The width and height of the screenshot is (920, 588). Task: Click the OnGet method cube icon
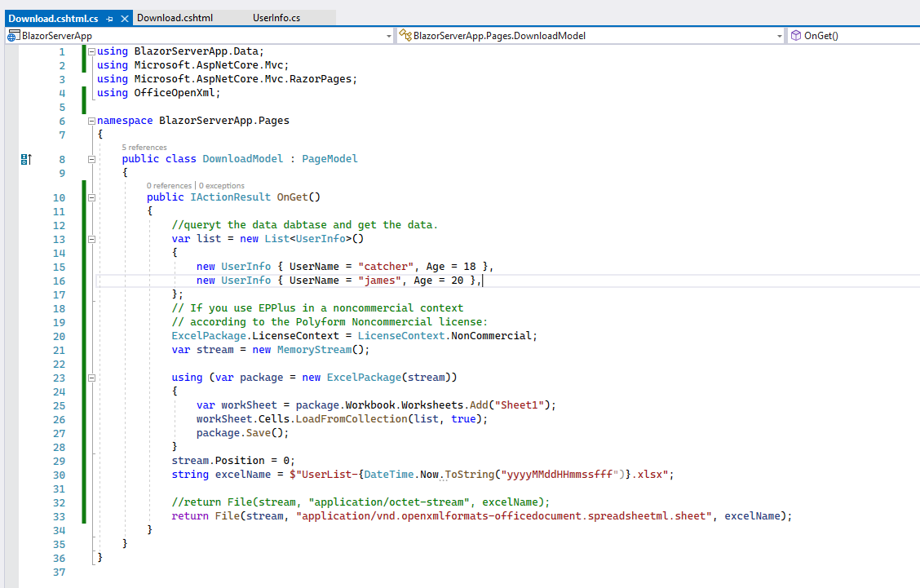tap(795, 36)
